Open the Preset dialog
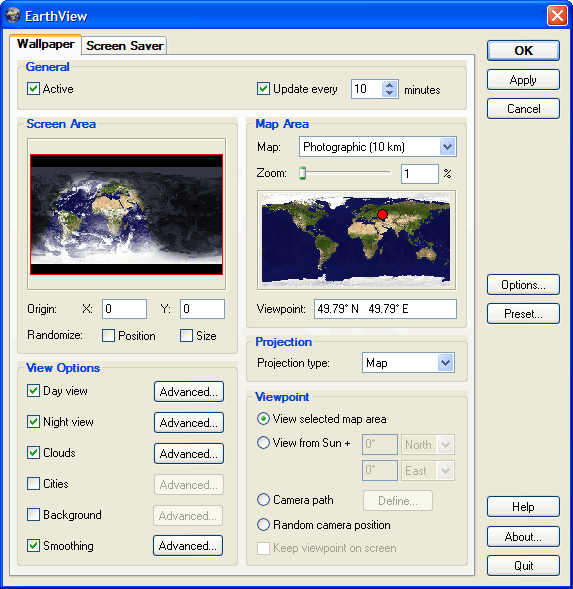 [x=523, y=314]
